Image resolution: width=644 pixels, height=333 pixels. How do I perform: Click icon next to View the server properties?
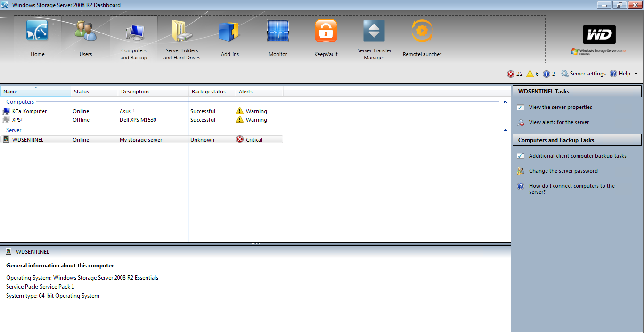tap(521, 107)
